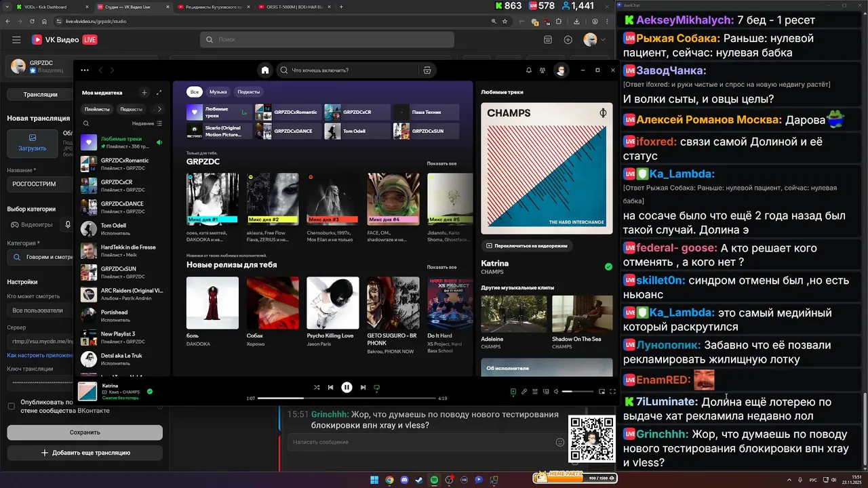The height and width of the screenshot is (488, 868).
Task: Adjust Spotify volume slider
Action: pyautogui.click(x=576, y=391)
